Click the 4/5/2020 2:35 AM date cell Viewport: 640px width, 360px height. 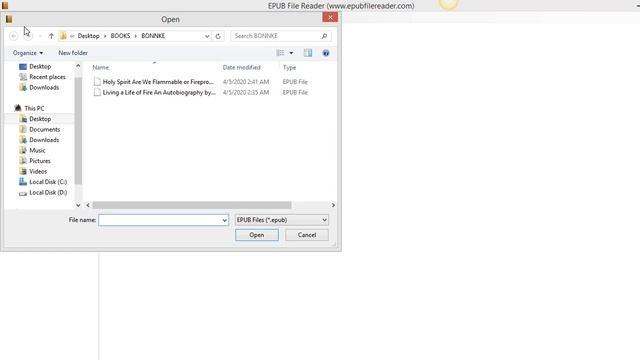point(246,92)
